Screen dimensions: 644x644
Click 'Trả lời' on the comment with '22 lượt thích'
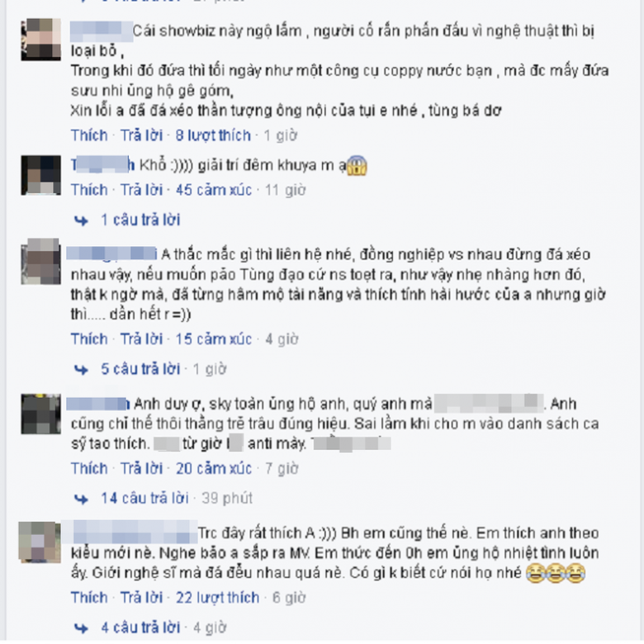point(141,598)
